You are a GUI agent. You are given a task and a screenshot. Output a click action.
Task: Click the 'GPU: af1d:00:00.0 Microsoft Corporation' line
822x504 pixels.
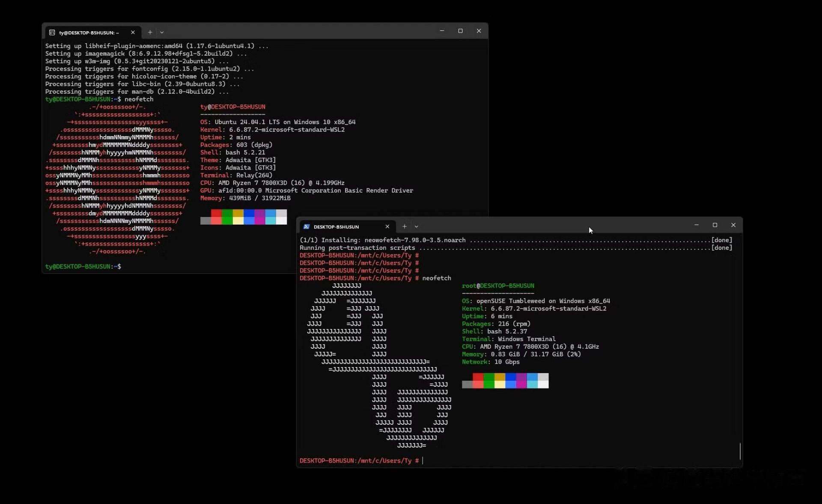pos(307,190)
